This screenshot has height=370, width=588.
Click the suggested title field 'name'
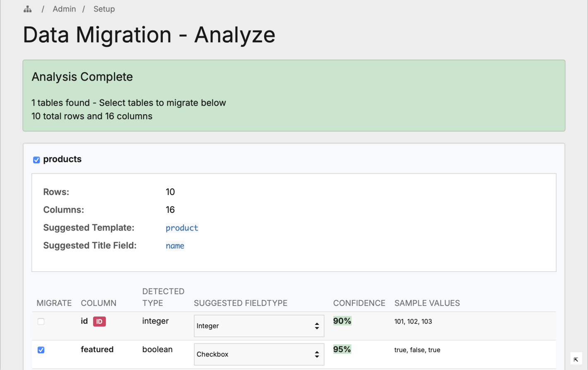175,246
